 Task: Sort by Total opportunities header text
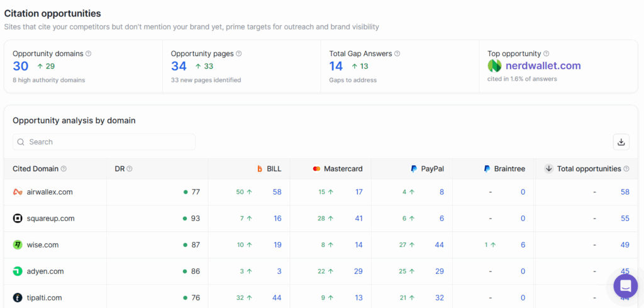pos(589,169)
